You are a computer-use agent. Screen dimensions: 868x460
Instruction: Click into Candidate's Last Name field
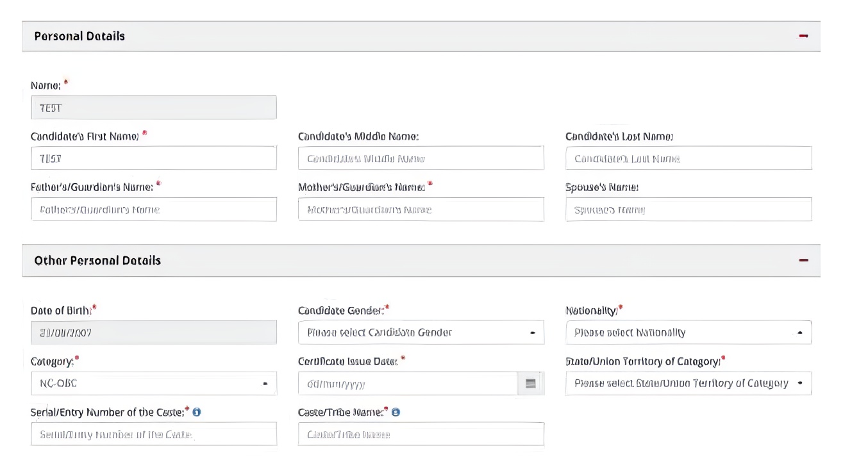pyautogui.click(x=688, y=158)
